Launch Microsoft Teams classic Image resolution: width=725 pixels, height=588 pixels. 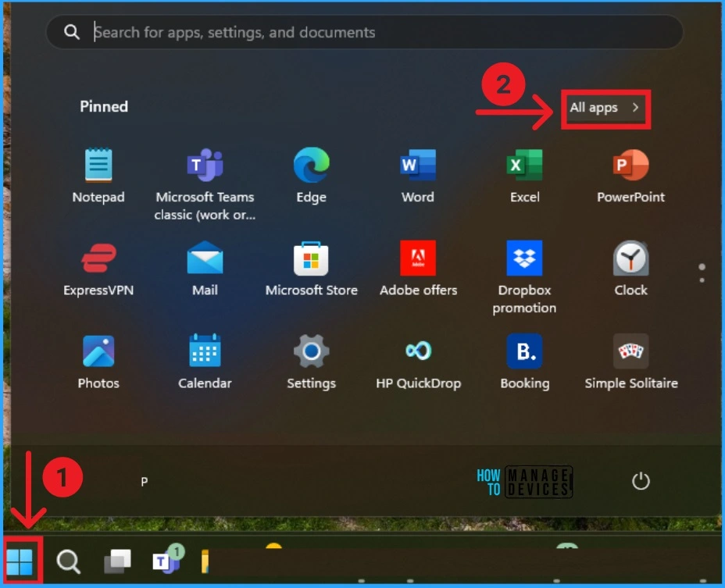click(205, 184)
